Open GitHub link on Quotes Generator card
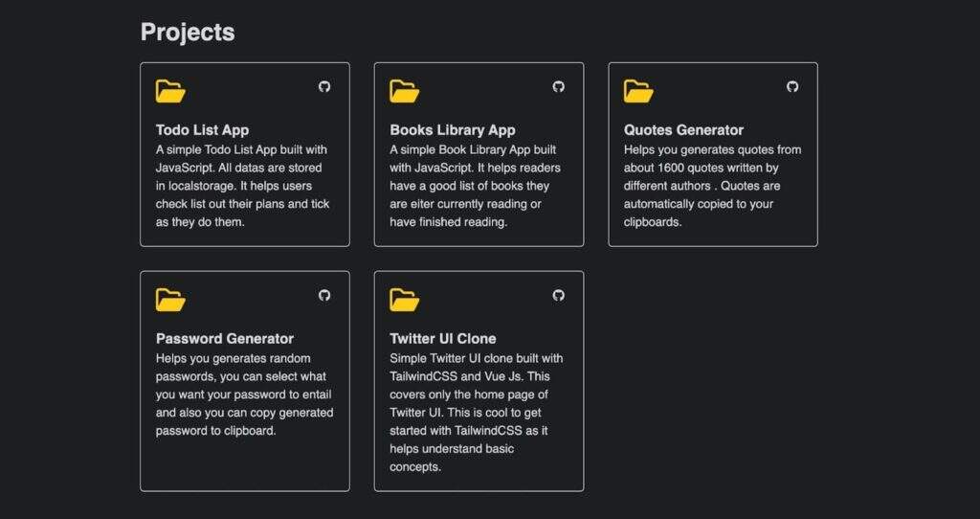980x519 pixels. click(x=792, y=86)
